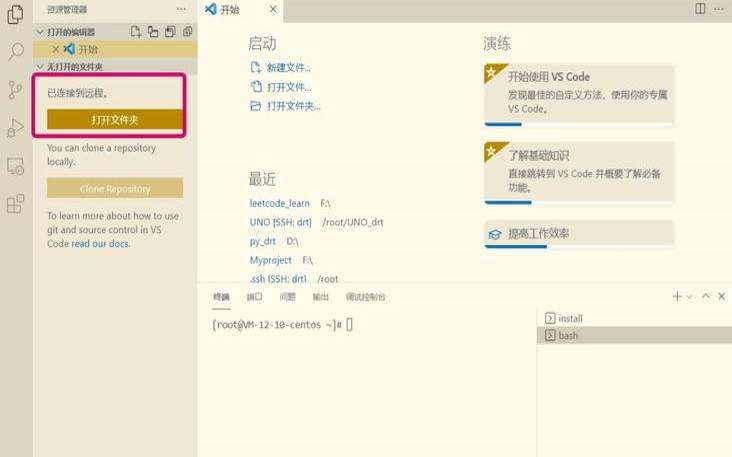Maximize the panel with the up chevron

tap(706, 296)
